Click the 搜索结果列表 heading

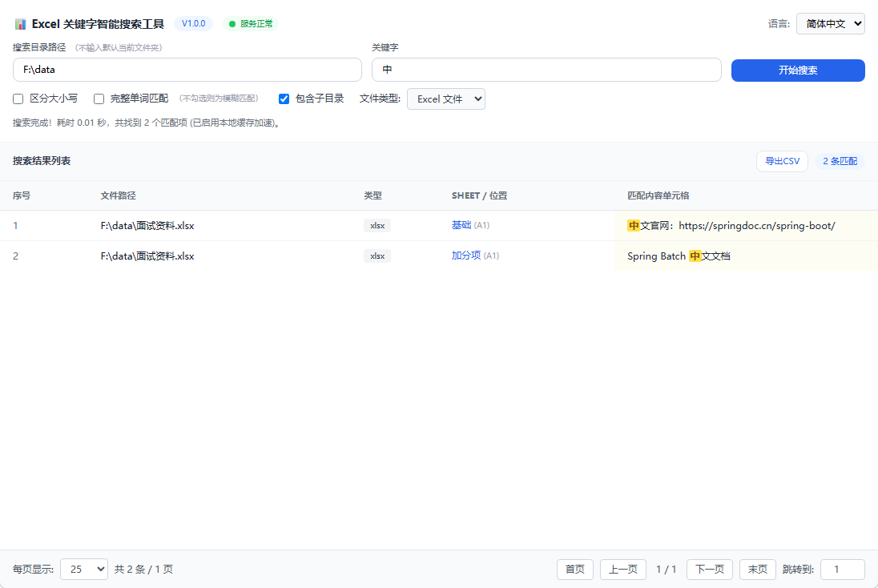(42, 161)
